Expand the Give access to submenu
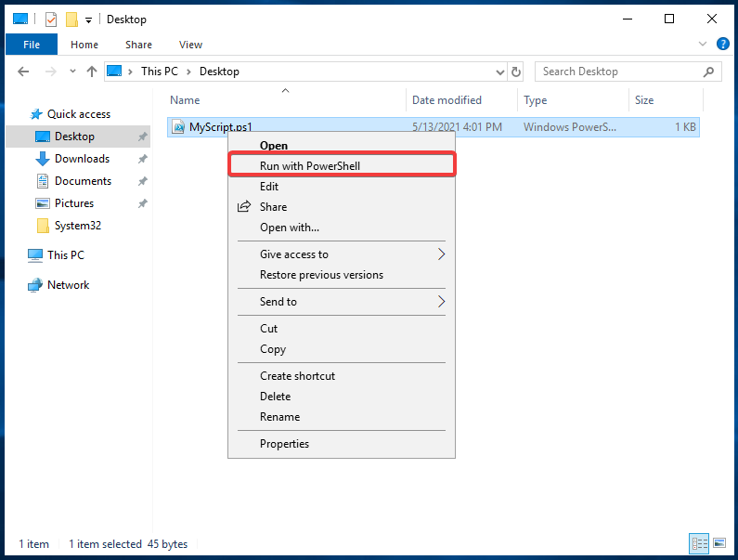The height and width of the screenshot is (560, 738). pos(342,254)
